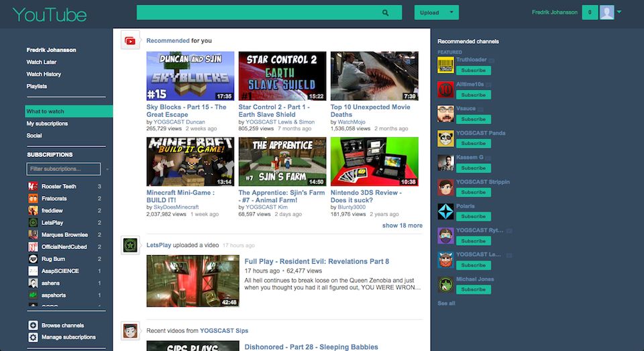Screen dimensions: 644x351
Task: Click LetsPlay avatar in feed
Action: click(x=130, y=246)
